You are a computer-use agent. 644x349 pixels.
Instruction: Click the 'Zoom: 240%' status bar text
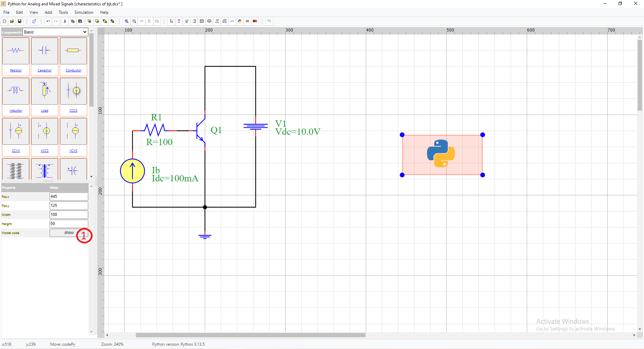(x=112, y=344)
